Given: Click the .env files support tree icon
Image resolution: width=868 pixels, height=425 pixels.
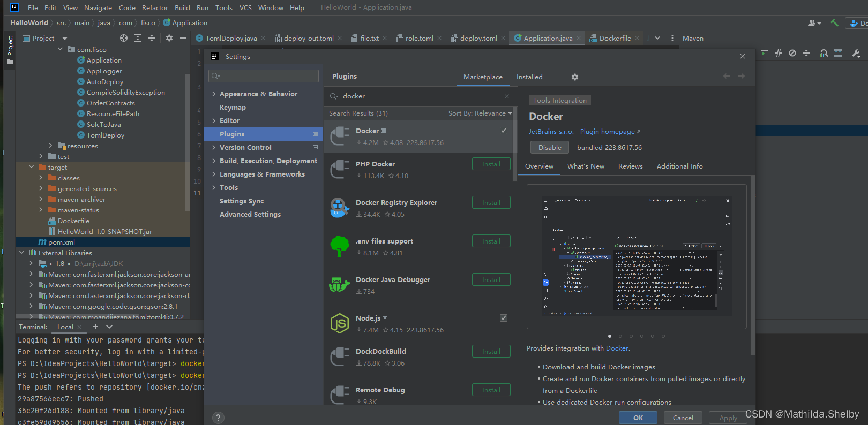Looking at the screenshot, I should [x=340, y=246].
